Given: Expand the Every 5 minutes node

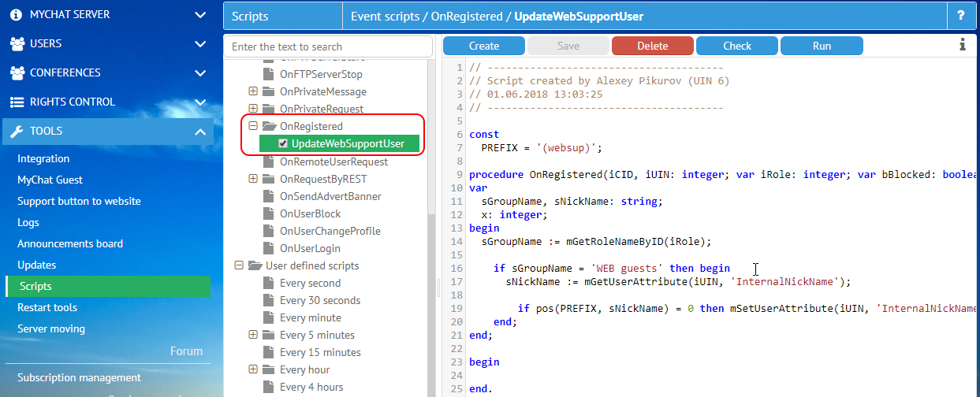Looking at the screenshot, I should tap(253, 336).
